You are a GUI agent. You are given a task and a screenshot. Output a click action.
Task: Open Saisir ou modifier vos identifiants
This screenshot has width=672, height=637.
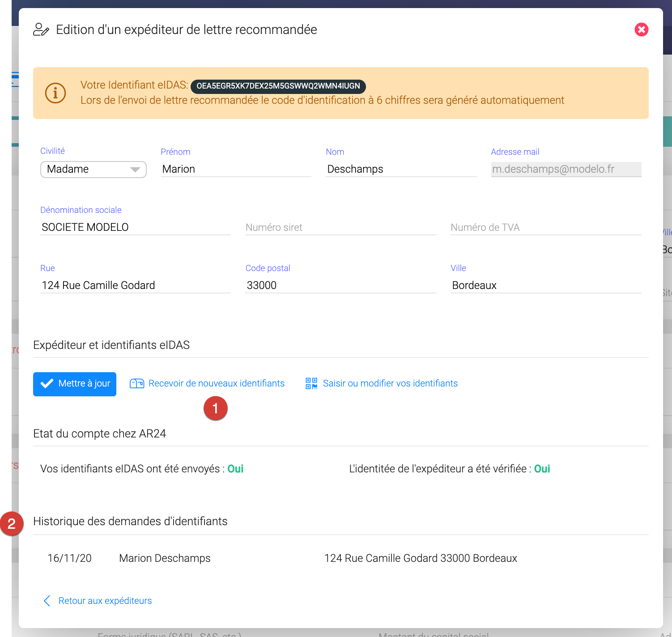pos(390,383)
